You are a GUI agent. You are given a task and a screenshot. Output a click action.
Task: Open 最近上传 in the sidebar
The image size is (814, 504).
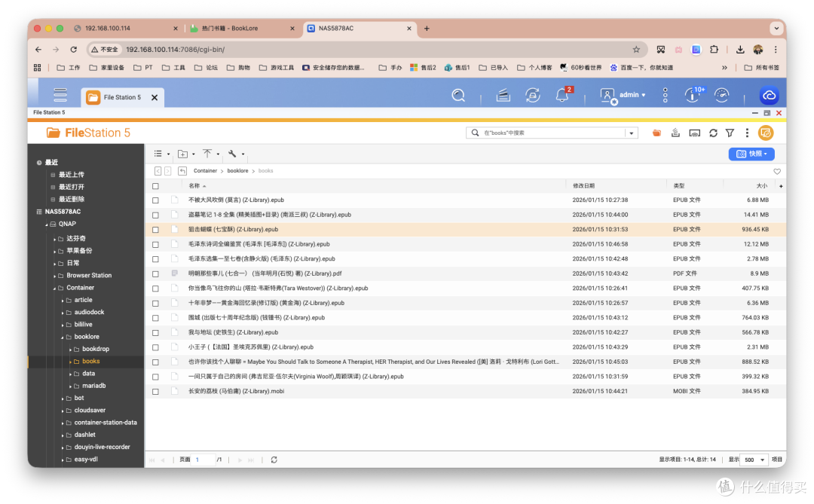[71, 174]
